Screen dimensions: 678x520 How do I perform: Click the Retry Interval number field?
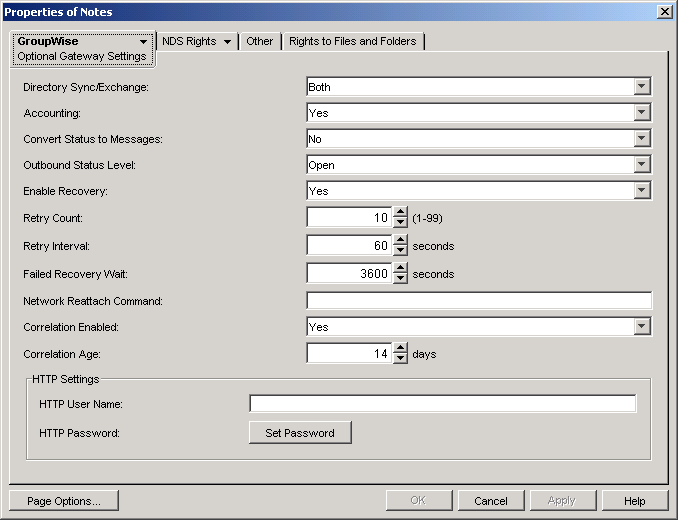349,246
